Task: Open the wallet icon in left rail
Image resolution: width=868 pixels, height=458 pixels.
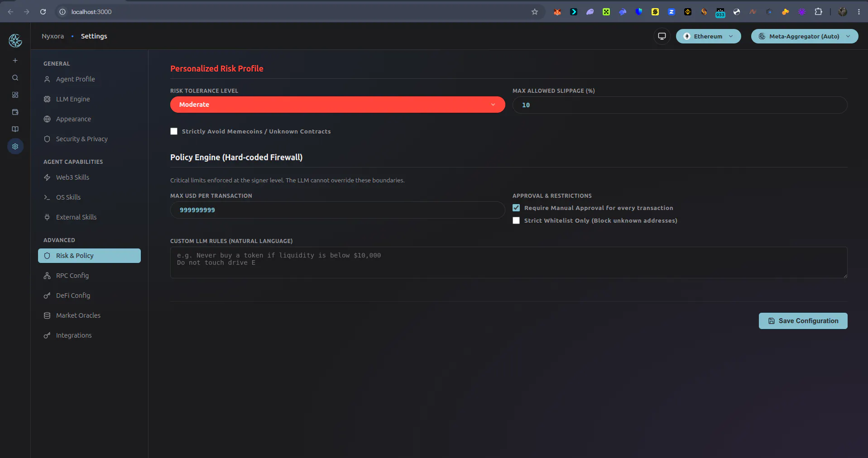Action: click(x=15, y=112)
